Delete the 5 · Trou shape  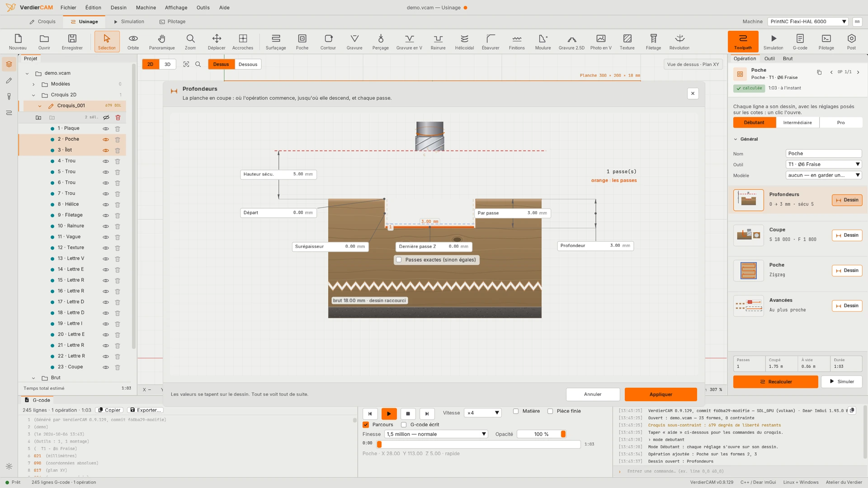tap(118, 172)
